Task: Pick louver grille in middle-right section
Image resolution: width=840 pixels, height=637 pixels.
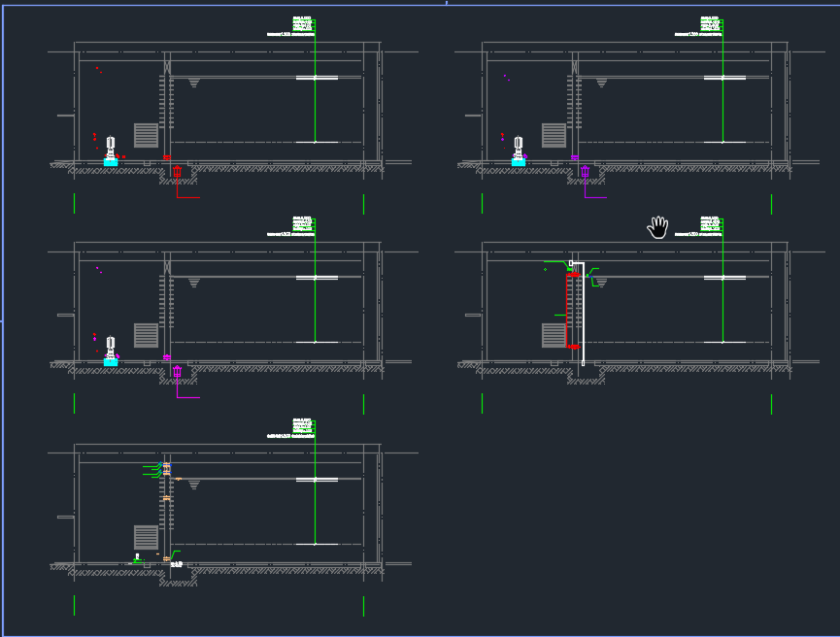Action: click(554, 335)
